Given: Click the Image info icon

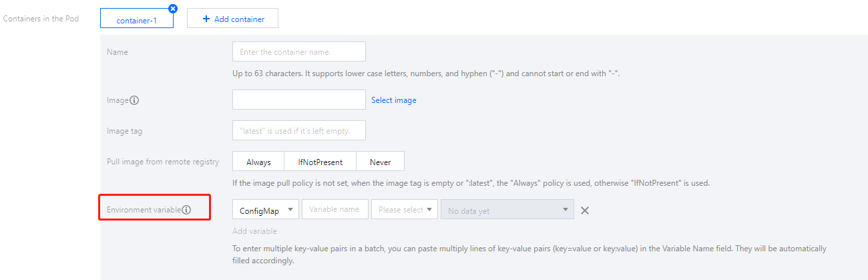Looking at the screenshot, I should pos(134,100).
